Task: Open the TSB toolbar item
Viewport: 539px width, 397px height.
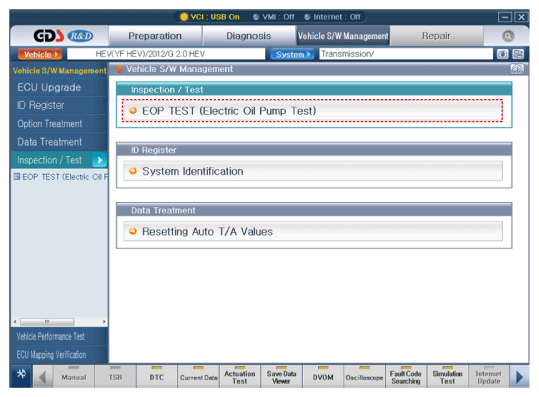Action: (x=115, y=377)
